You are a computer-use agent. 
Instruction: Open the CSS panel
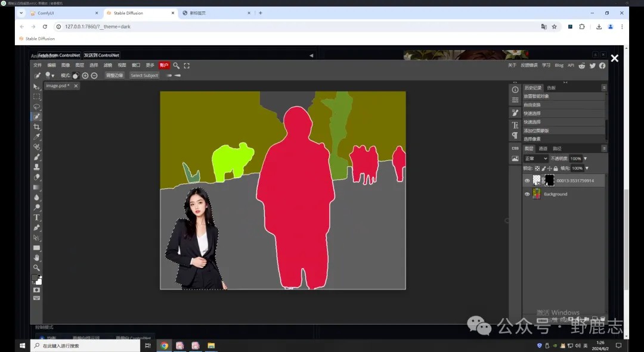tap(515, 148)
